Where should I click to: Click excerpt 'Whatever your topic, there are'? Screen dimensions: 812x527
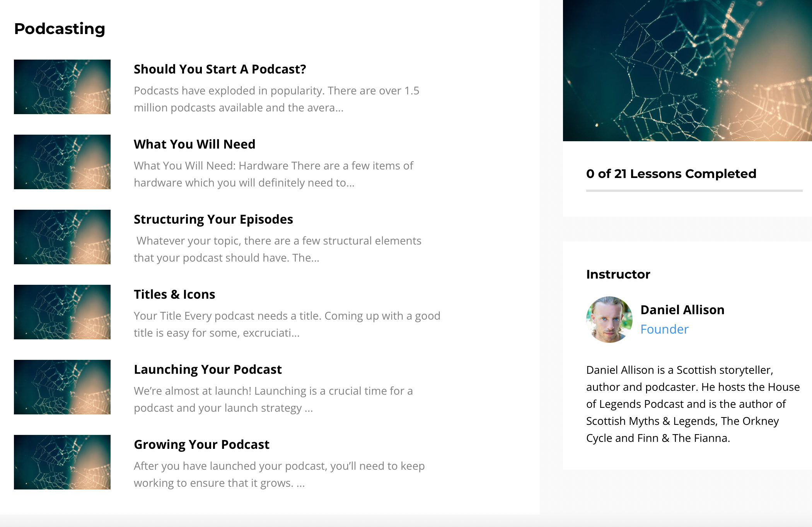click(278, 249)
